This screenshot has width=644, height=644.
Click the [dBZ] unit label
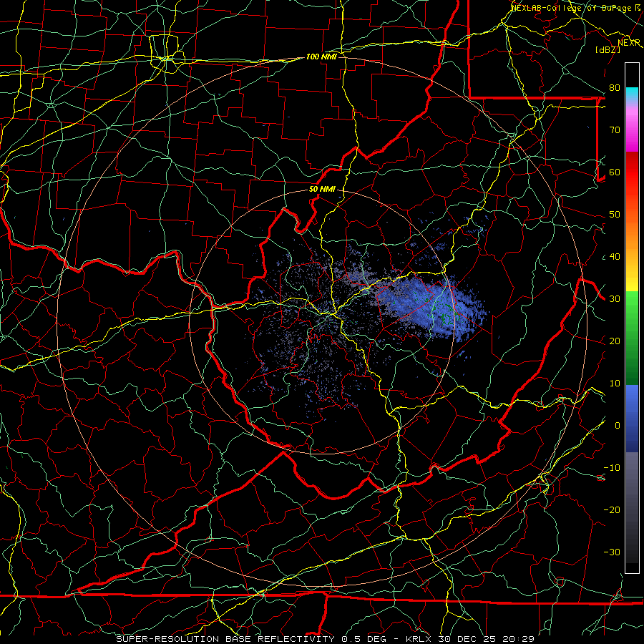[x=608, y=49]
